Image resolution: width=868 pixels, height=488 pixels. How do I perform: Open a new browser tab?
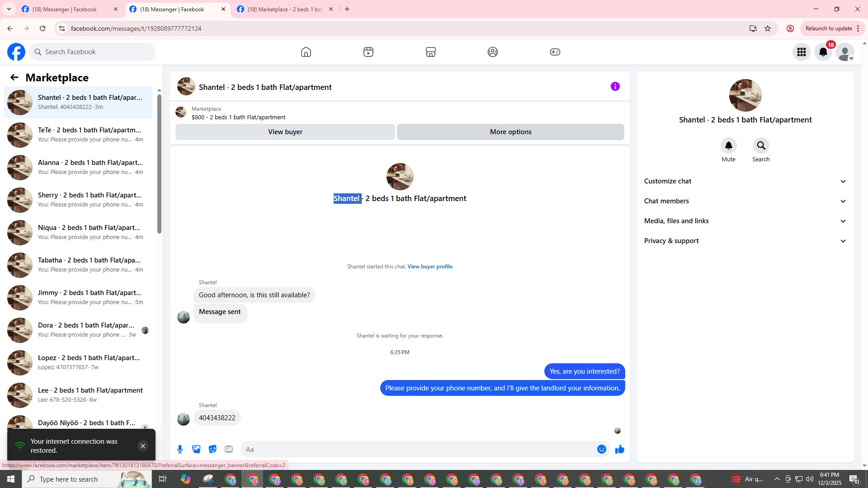pos(347,9)
